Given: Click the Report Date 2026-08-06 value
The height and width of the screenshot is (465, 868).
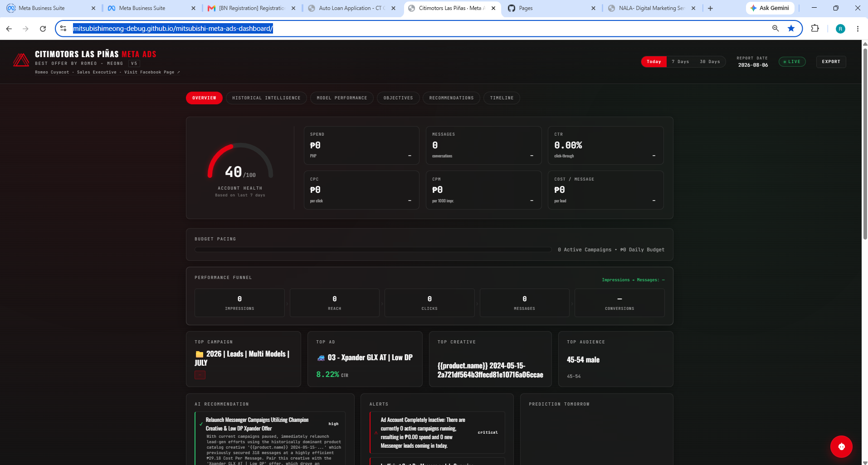Looking at the screenshot, I should point(753,65).
